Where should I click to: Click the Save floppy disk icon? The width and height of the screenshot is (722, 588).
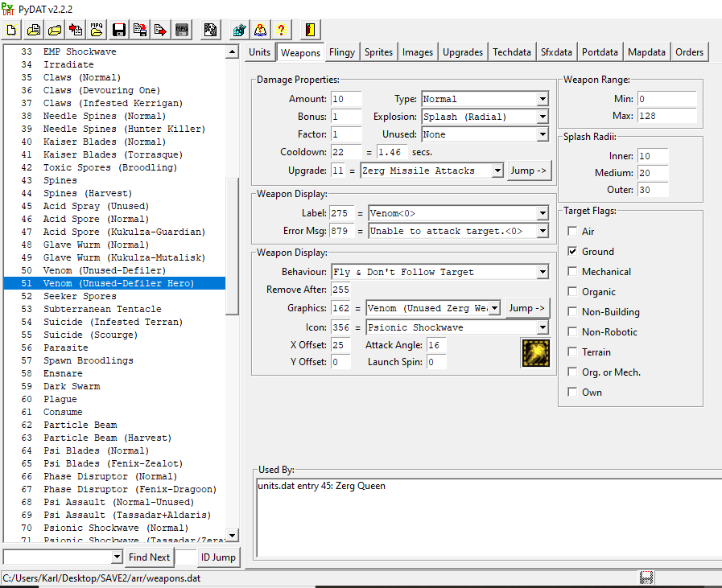pyautogui.click(x=118, y=31)
